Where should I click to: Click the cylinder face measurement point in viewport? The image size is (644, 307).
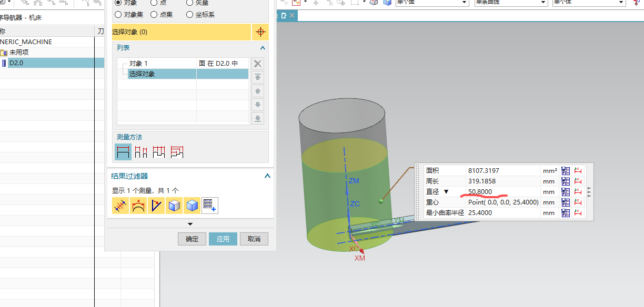380,201
